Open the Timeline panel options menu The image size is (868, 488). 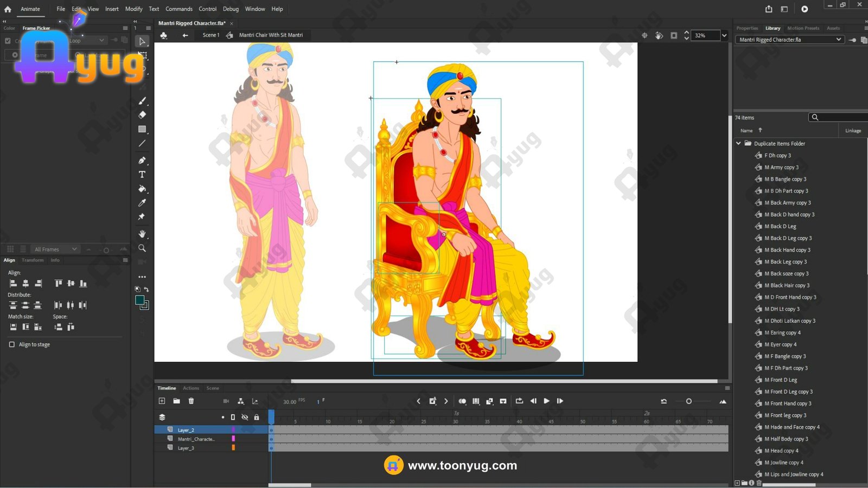pos(727,388)
